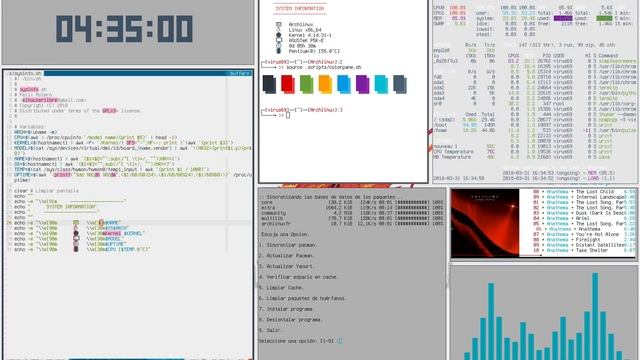This screenshot has height=360, width=640.
Task: Click the 'Command' column header in process list
Action: click(608, 56)
